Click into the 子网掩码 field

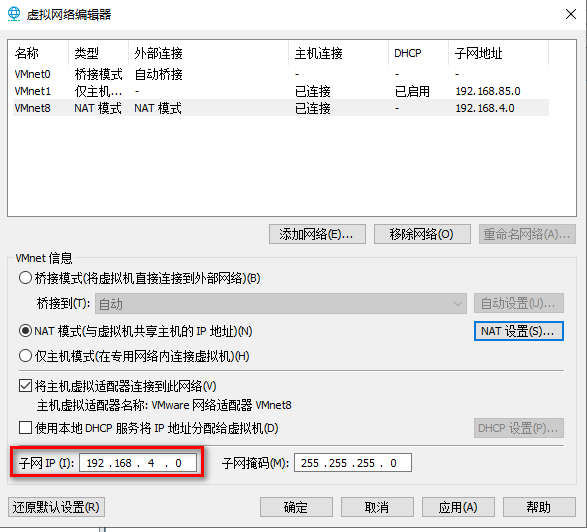(x=353, y=463)
